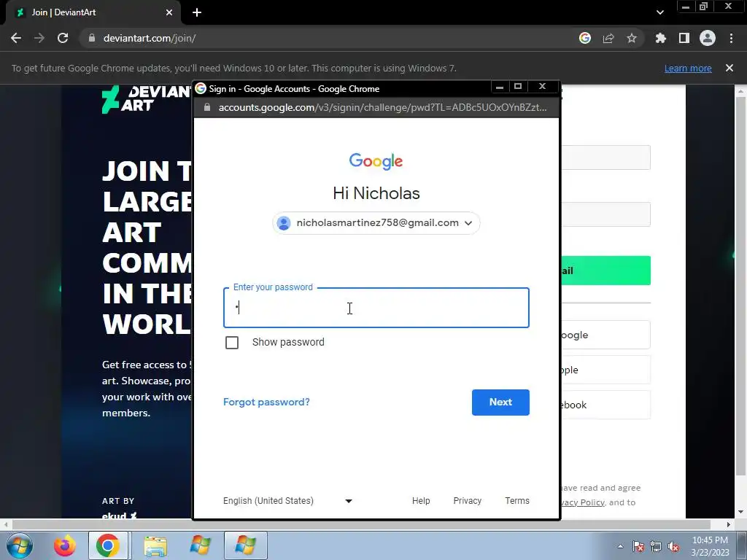Close the Join | DeviantArt tab

169,12
